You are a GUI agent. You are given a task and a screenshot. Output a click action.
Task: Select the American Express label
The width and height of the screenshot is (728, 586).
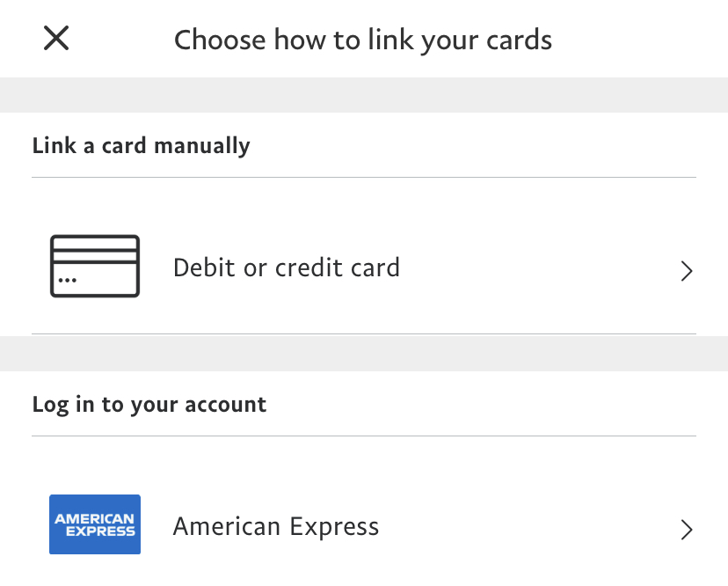coord(276,527)
